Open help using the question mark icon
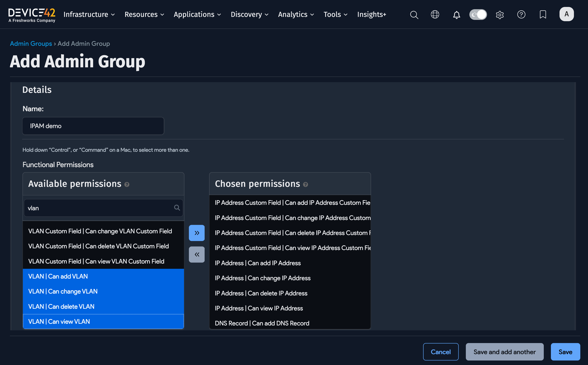Viewport: 588px width, 365px height. tap(521, 14)
